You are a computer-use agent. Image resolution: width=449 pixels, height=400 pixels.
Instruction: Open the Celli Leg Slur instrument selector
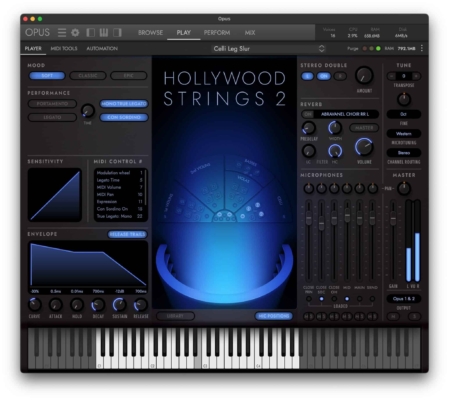coord(269,49)
